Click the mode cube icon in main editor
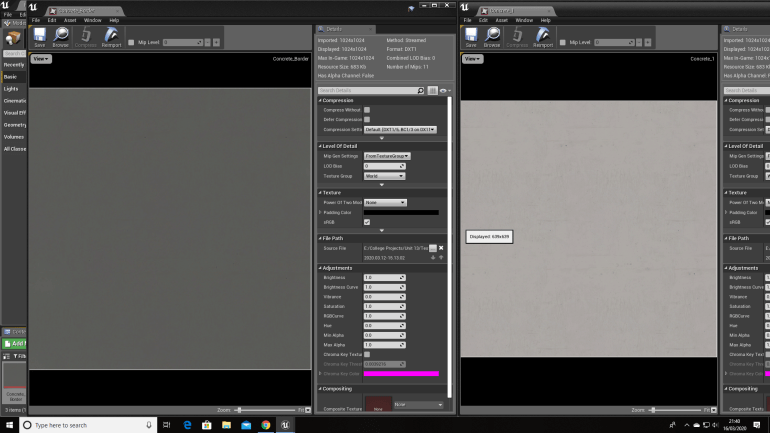770x433 pixels. [x=13, y=38]
